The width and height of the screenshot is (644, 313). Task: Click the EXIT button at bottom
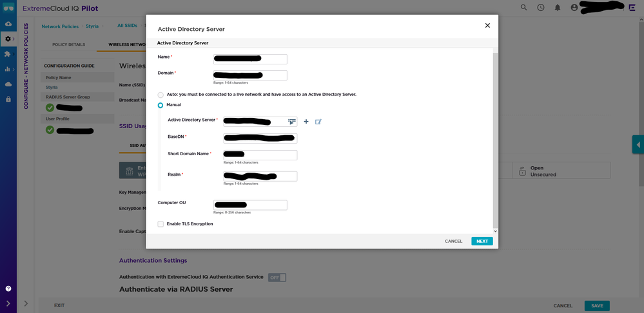point(59,306)
